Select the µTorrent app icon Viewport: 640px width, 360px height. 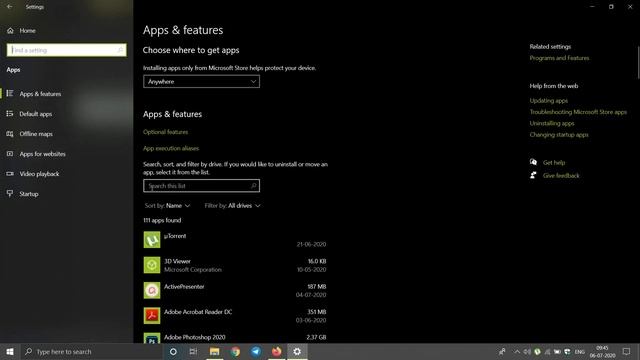coord(152,240)
